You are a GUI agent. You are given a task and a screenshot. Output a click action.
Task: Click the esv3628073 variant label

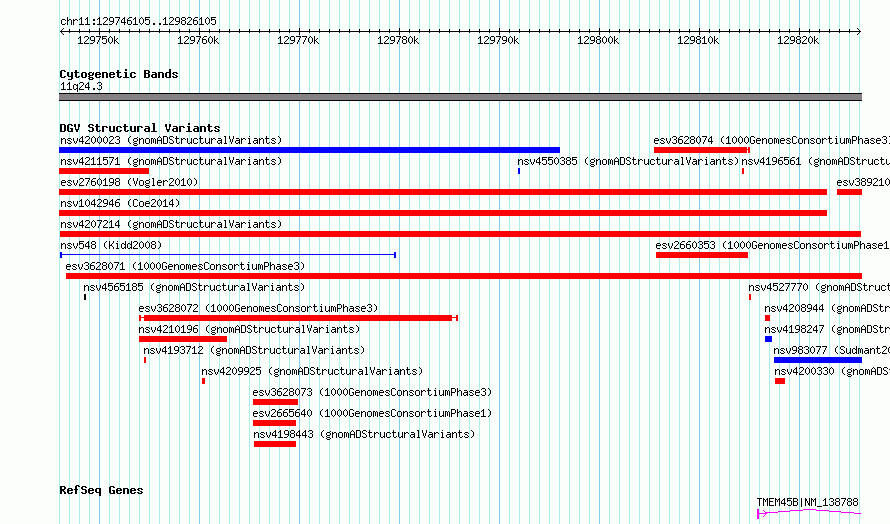pos(372,392)
